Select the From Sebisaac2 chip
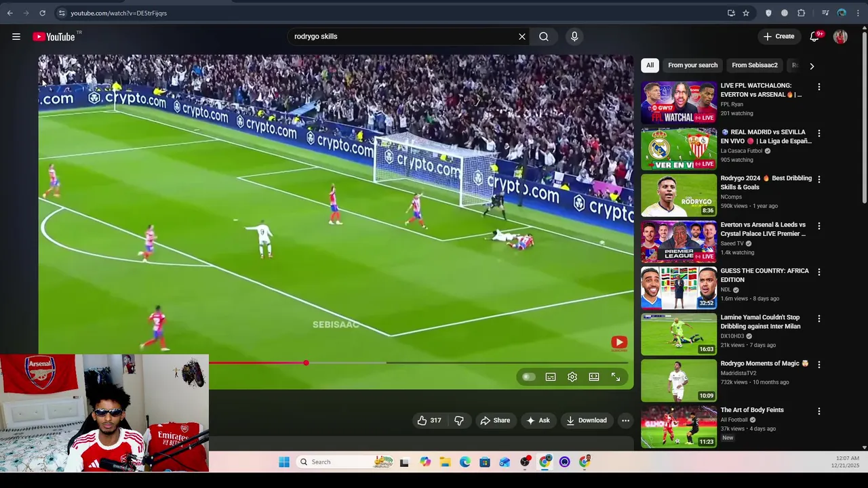Screen dimensions: 868x488 (754, 65)
